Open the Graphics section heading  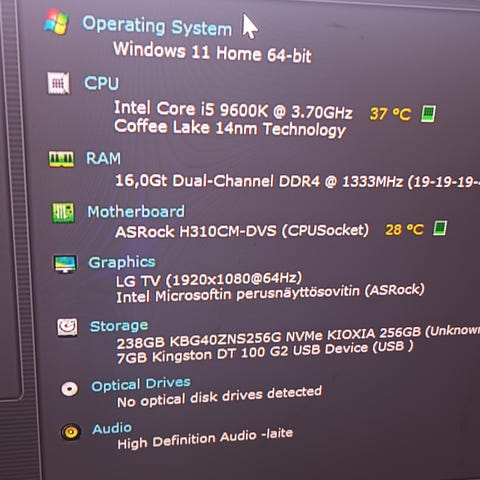click(x=122, y=262)
